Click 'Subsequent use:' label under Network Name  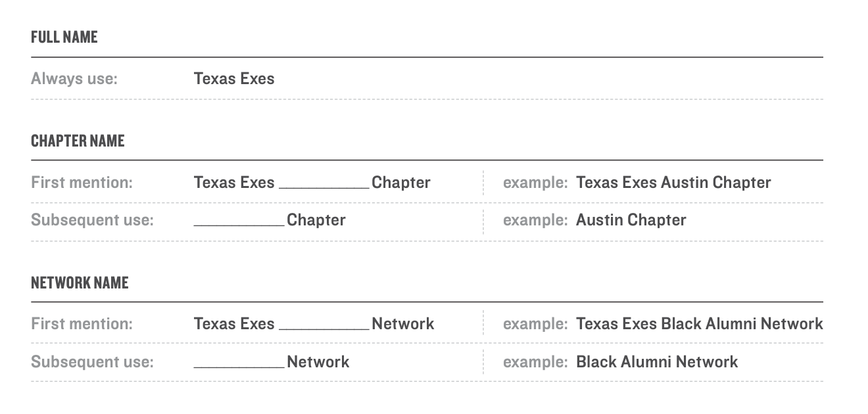pyautogui.click(x=92, y=362)
